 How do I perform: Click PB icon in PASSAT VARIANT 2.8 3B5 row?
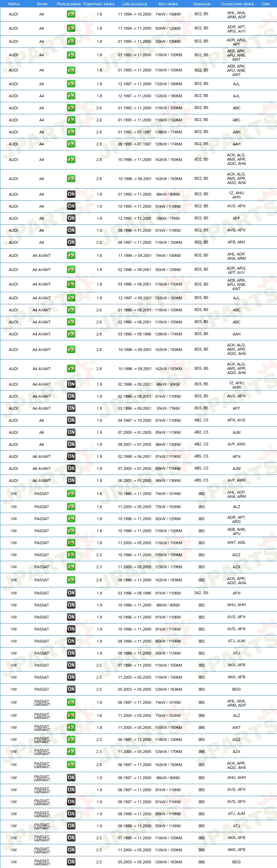click(x=71, y=765)
